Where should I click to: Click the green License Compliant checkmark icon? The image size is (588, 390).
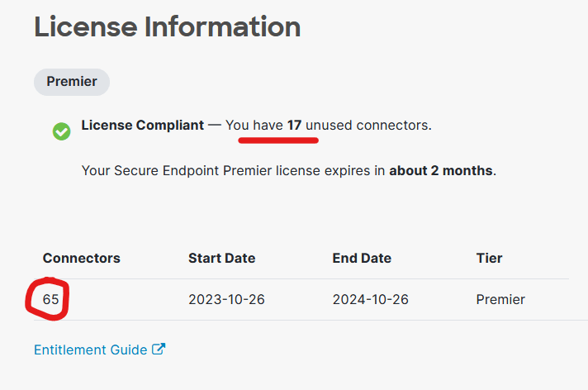pos(61,131)
